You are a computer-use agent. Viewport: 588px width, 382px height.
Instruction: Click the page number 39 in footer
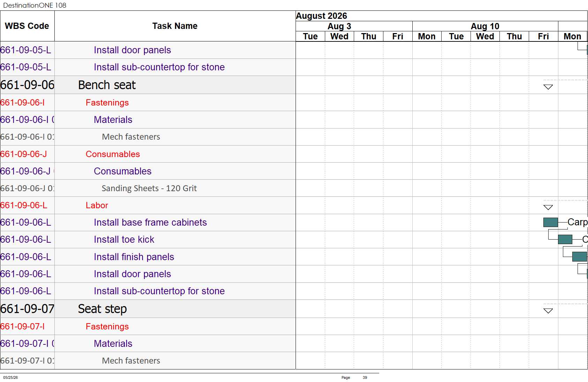tap(365, 377)
